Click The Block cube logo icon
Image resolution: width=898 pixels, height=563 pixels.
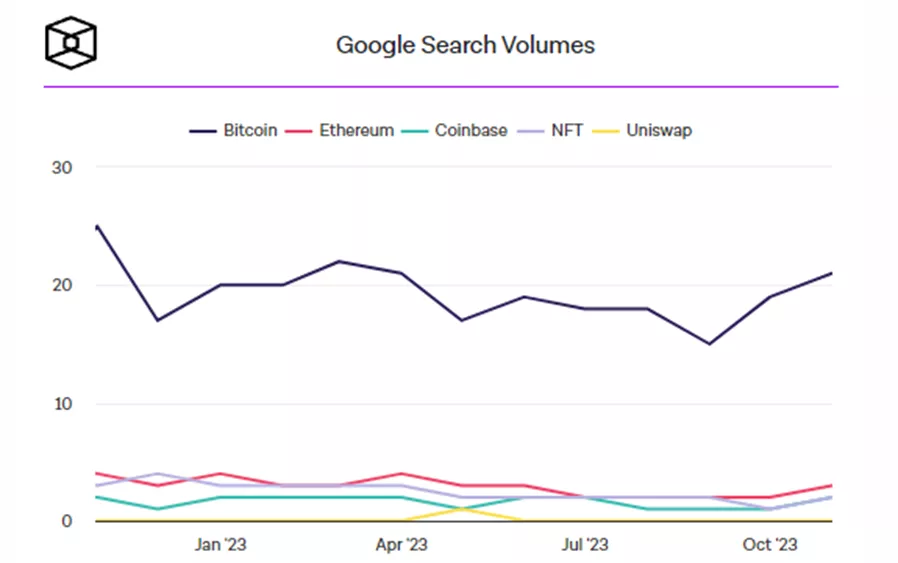(71, 43)
